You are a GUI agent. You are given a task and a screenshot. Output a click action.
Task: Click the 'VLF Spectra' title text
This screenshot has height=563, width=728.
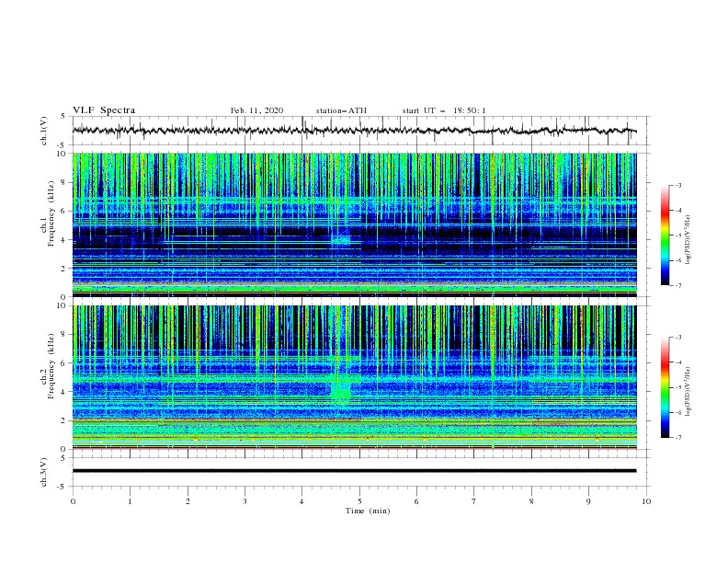104,110
